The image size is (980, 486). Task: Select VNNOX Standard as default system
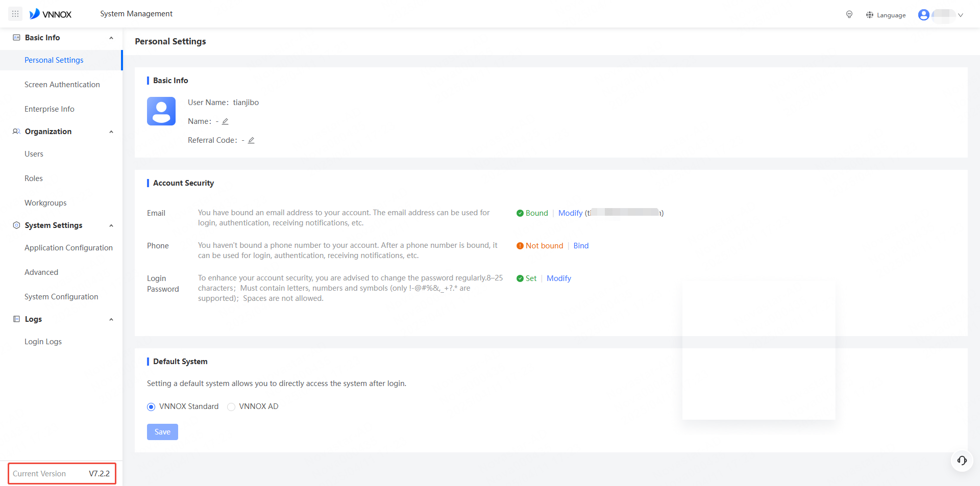click(151, 407)
